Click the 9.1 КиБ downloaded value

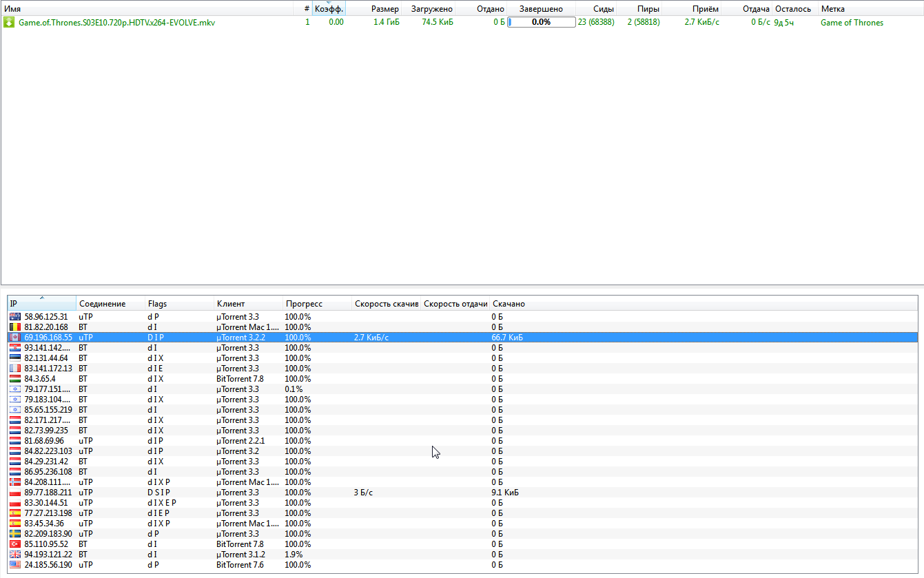point(505,493)
